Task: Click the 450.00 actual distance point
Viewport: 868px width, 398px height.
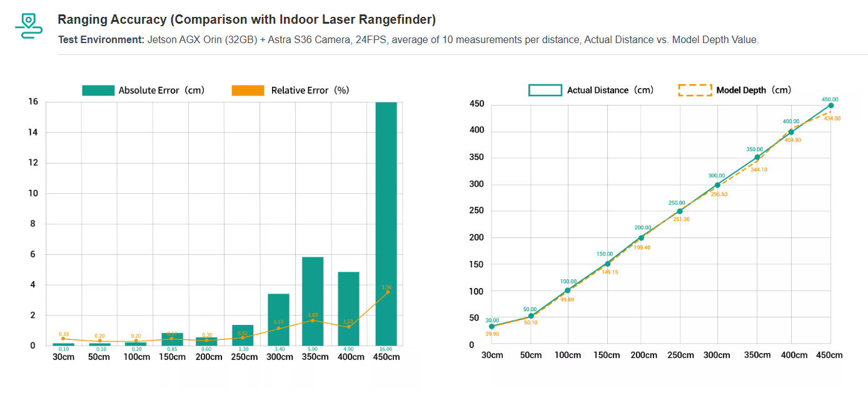Action: click(830, 106)
